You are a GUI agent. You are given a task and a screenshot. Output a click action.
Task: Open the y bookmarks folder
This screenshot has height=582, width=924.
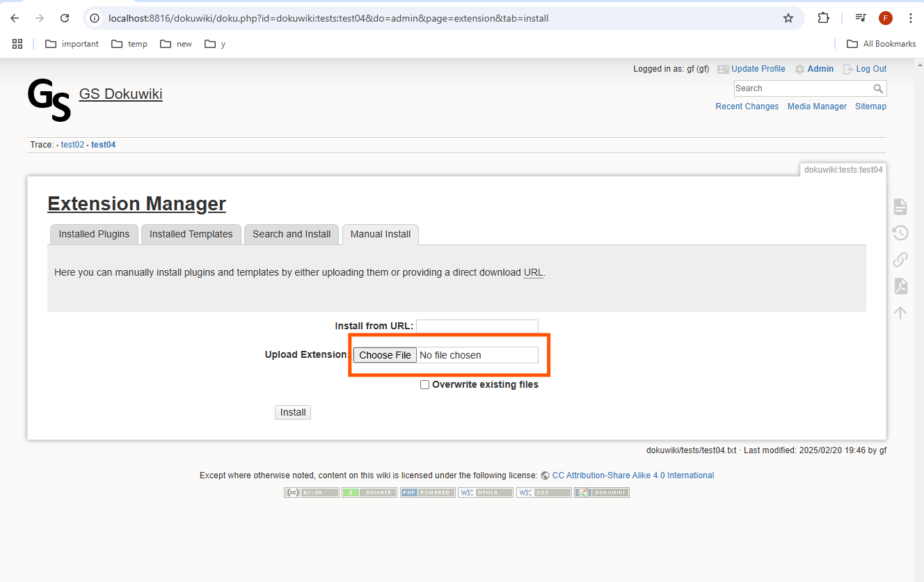[215, 44]
